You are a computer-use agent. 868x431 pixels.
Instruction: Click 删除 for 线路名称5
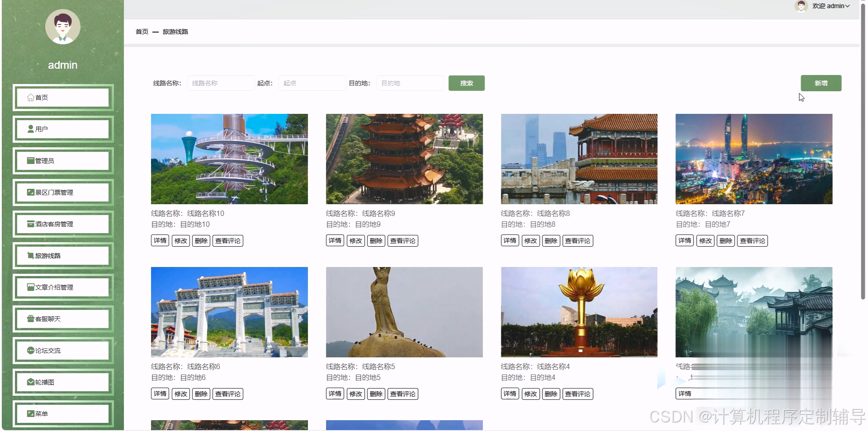click(x=376, y=394)
